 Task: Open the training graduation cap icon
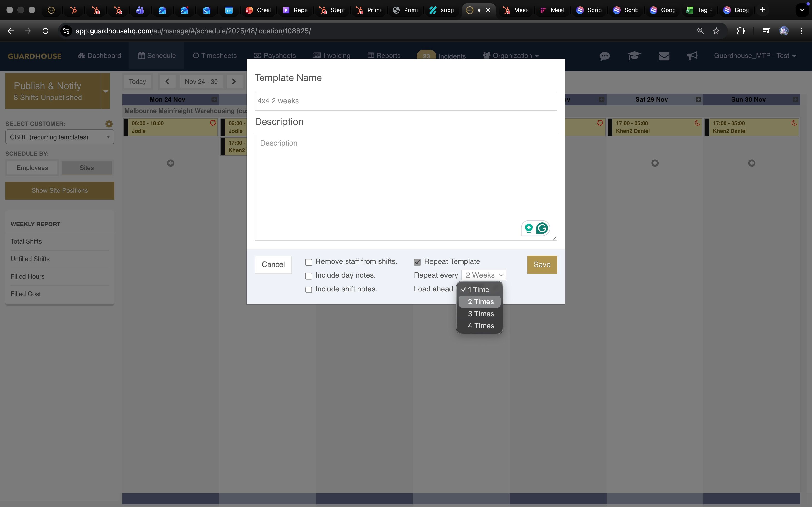(x=634, y=56)
